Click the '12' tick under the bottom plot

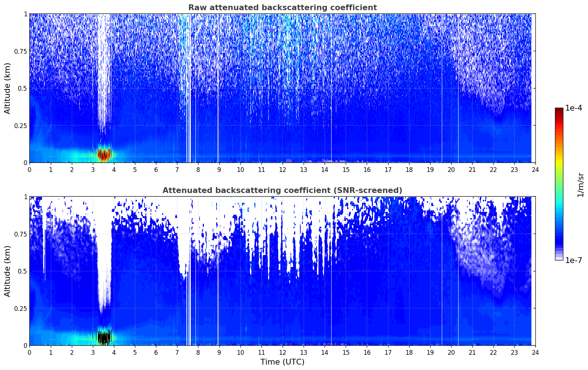tap(282, 352)
